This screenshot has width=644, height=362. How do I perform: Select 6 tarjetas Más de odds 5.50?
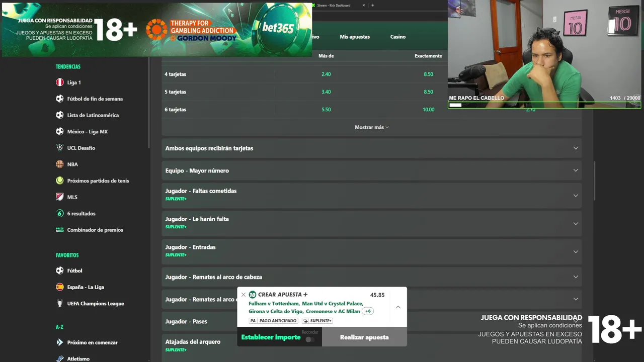click(x=326, y=110)
